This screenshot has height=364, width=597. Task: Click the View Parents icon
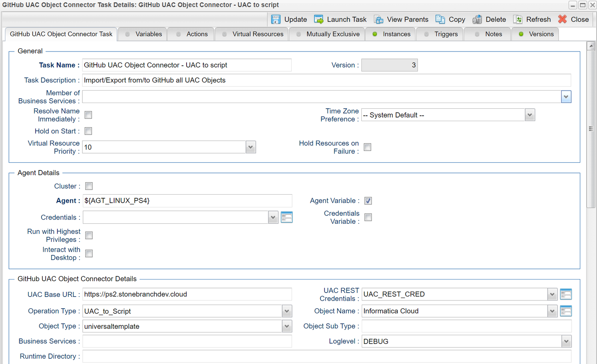tap(378, 20)
